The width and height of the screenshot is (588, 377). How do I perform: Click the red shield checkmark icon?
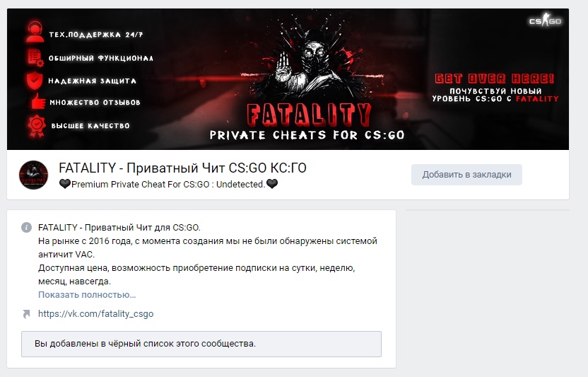[35, 81]
